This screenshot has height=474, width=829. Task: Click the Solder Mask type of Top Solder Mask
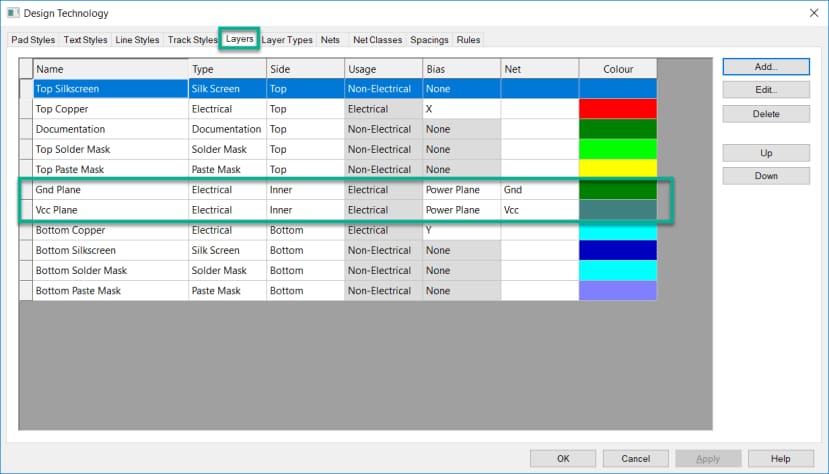pyautogui.click(x=227, y=149)
